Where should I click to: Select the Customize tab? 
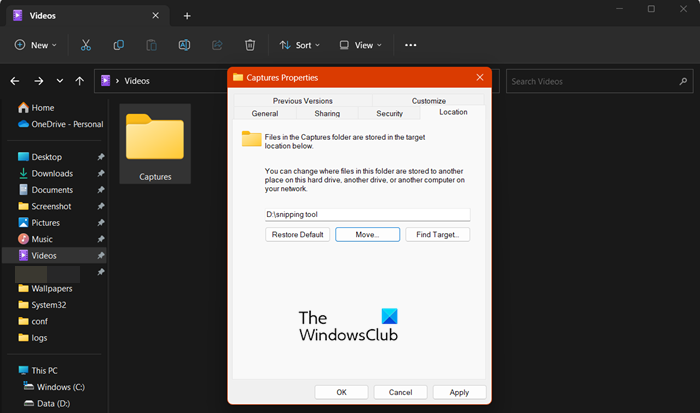coord(428,101)
